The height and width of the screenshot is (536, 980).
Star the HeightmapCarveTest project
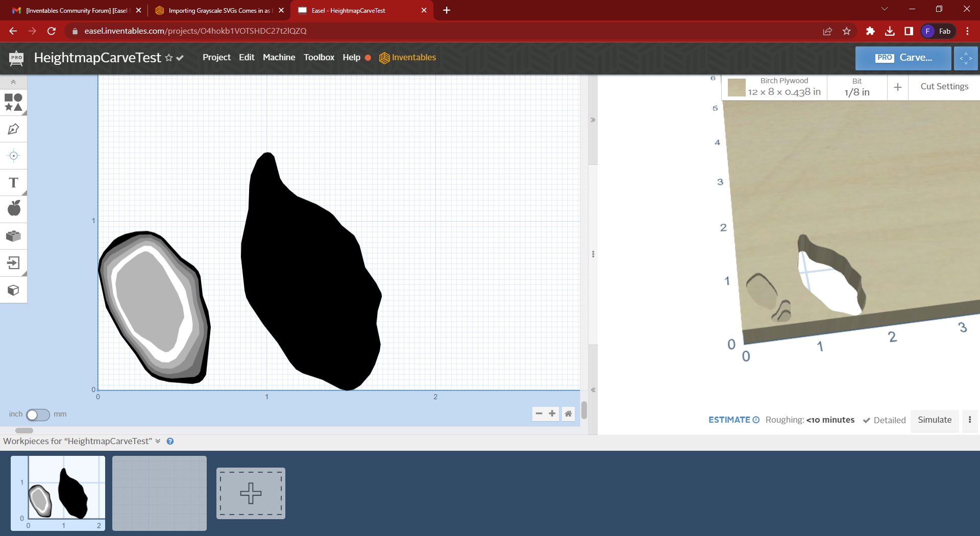[x=169, y=58]
